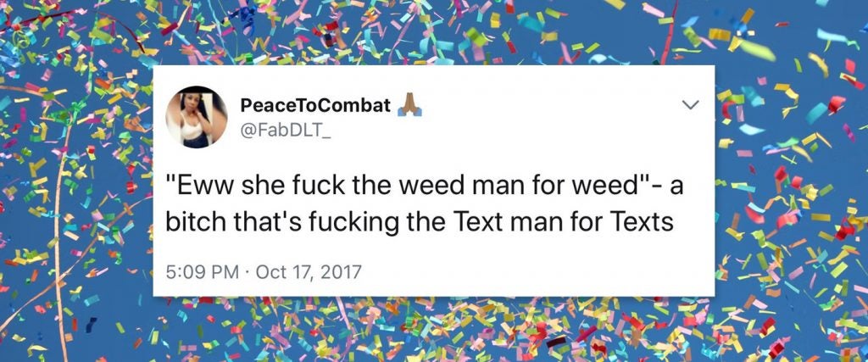Click the lone "a" ending the first line
Viewport: 868px width, 362px height.
coord(676,188)
